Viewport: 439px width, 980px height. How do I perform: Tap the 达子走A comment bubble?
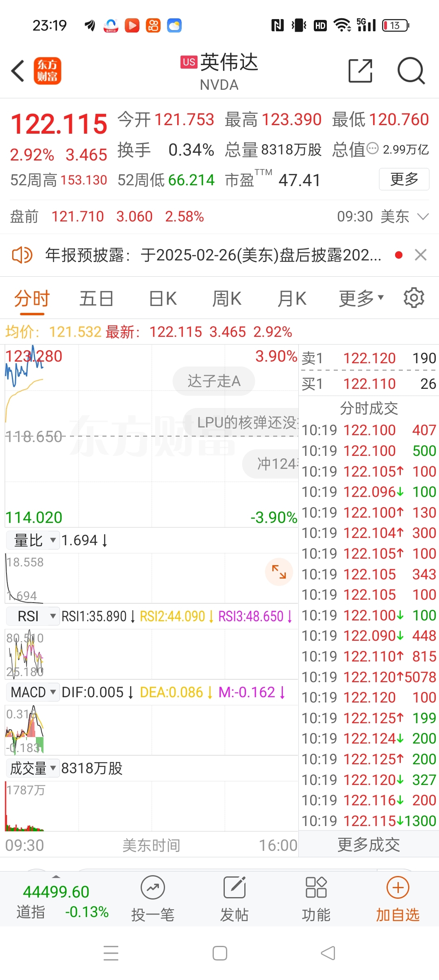[214, 381]
